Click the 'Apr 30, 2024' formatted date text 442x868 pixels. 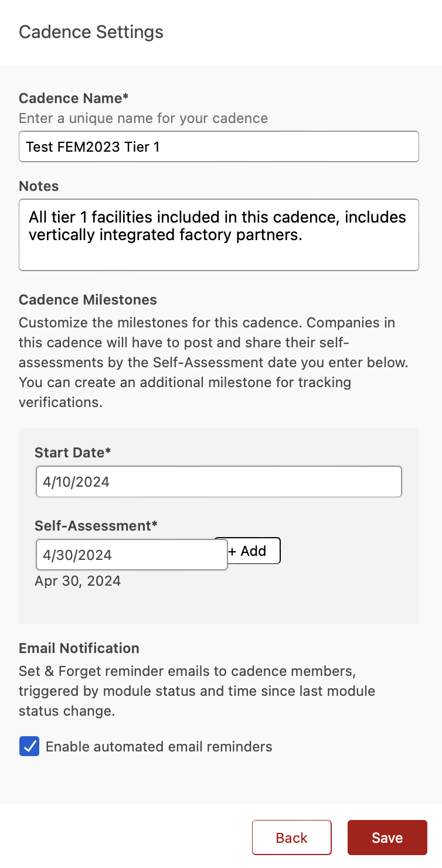click(78, 581)
